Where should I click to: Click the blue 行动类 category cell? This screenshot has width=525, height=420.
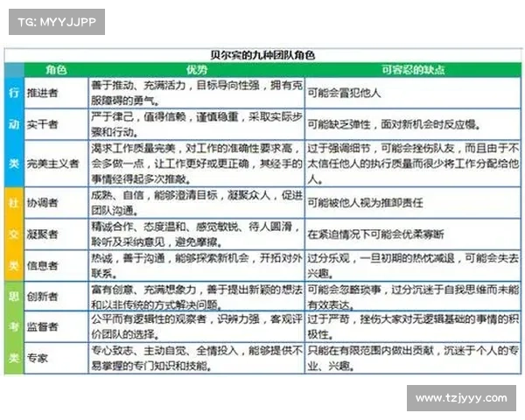click(x=14, y=132)
